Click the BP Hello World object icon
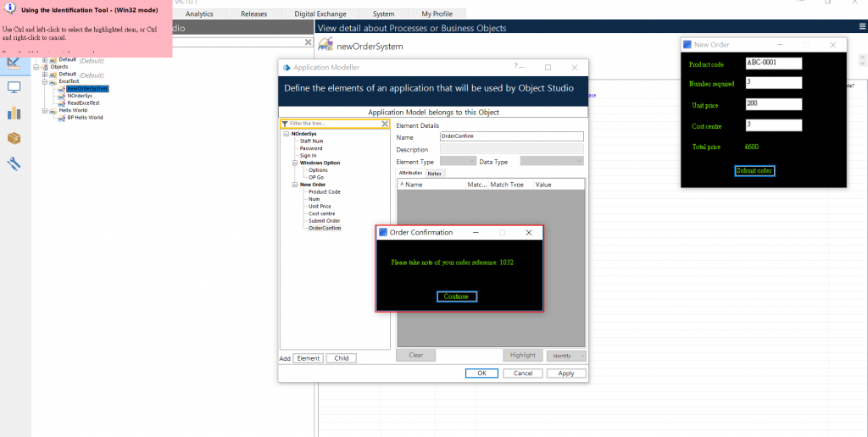 coord(62,117)
